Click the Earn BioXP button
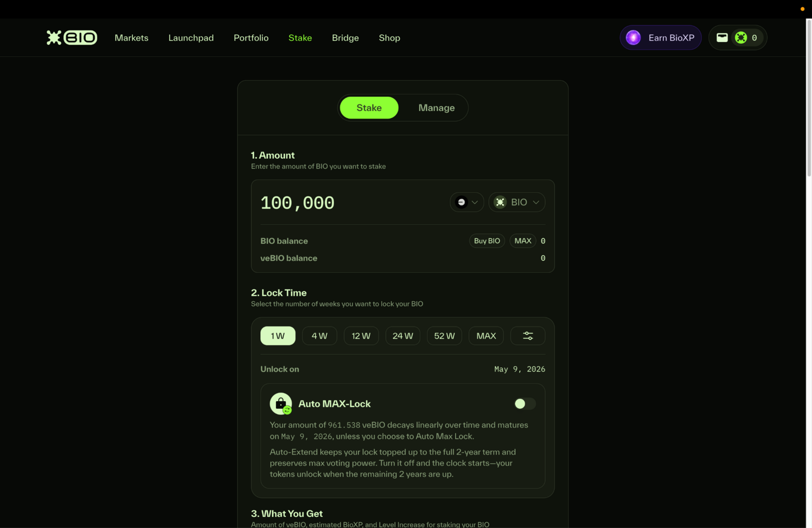812x528 pixels. click(660, 38)
